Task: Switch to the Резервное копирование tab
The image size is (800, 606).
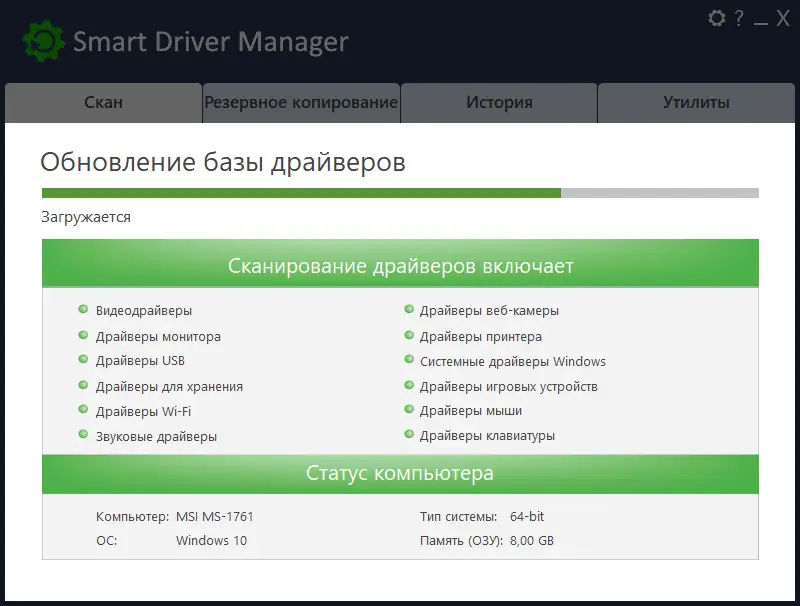Action: coord(299,102)
